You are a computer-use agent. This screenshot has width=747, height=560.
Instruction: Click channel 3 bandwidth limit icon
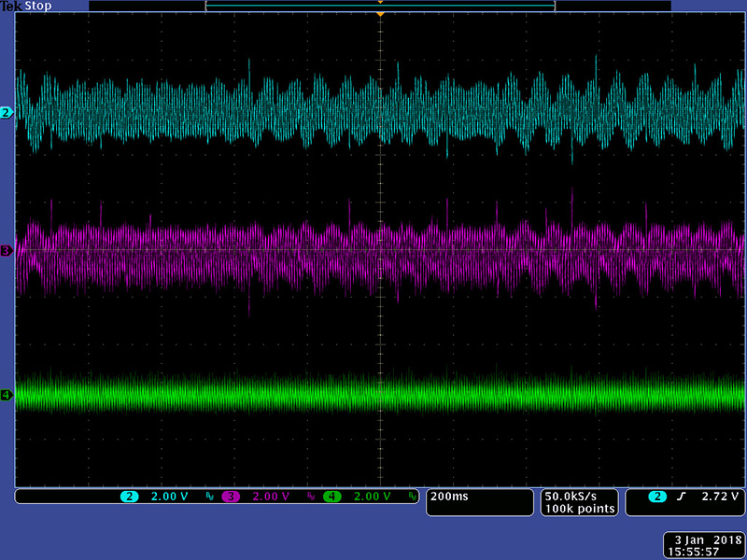311,497
